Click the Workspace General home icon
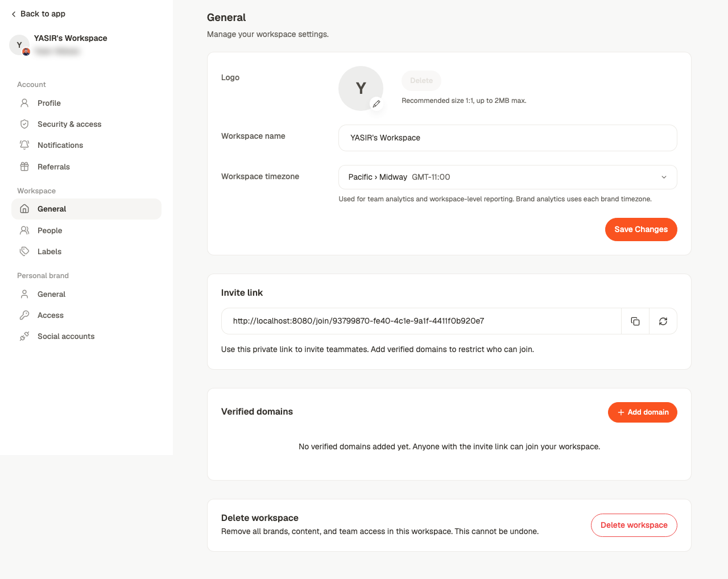The image size is (728, 579). click(x=24, y=209)
